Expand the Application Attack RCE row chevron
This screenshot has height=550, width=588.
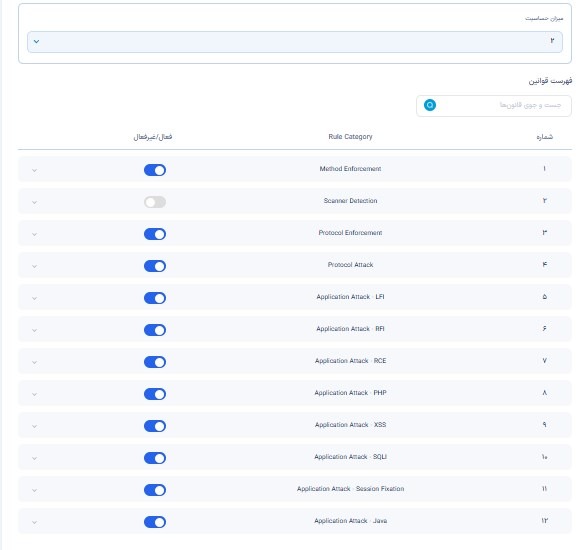click(34, 363)
